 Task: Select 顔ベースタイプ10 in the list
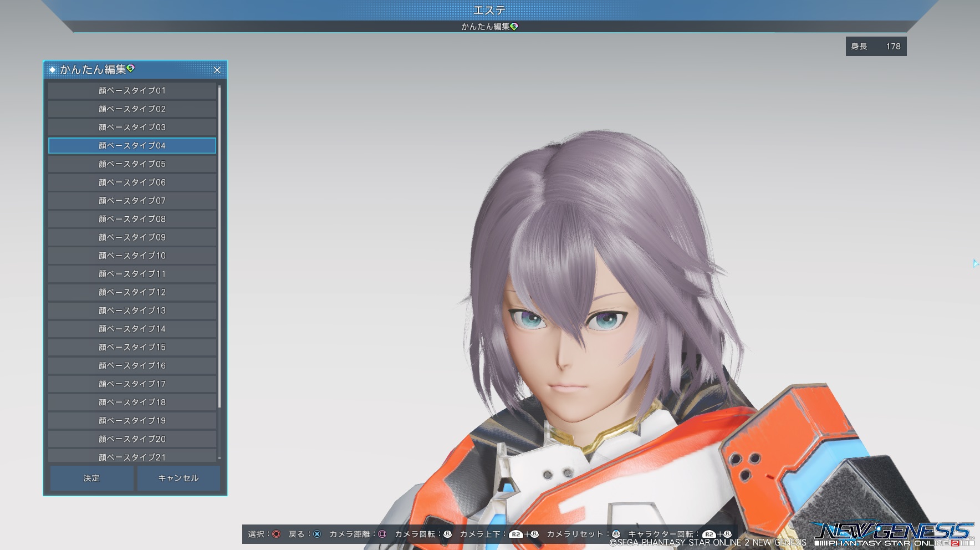point(132,256)
